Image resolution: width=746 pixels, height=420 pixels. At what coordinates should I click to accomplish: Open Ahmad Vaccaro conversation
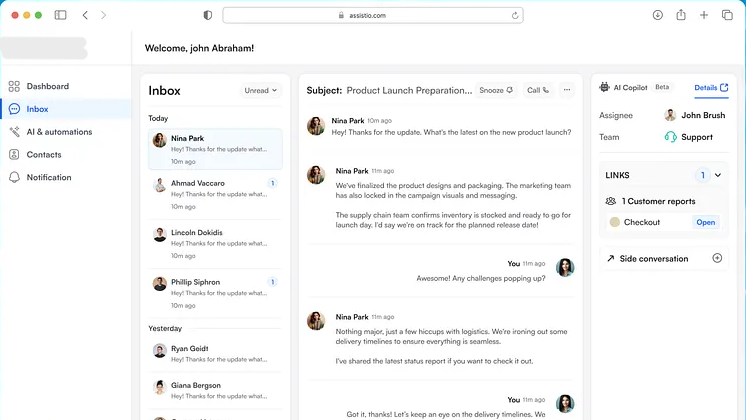pos(215,195)
